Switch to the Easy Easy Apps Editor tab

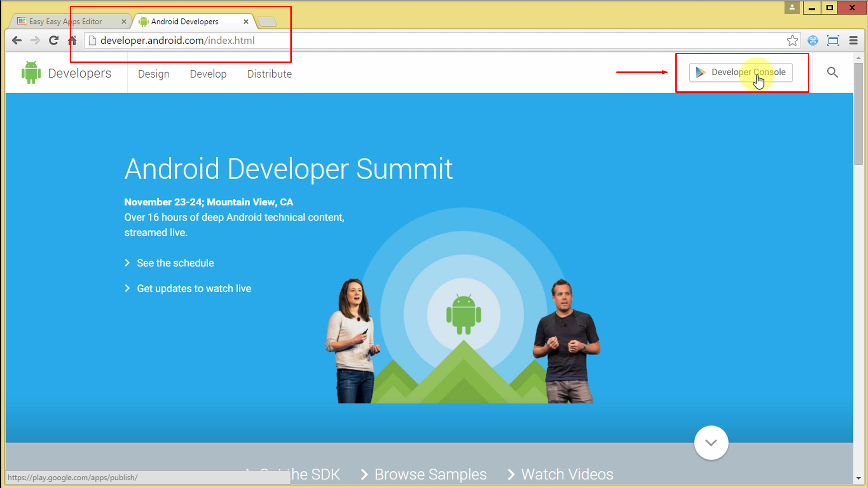coord(65,21)
